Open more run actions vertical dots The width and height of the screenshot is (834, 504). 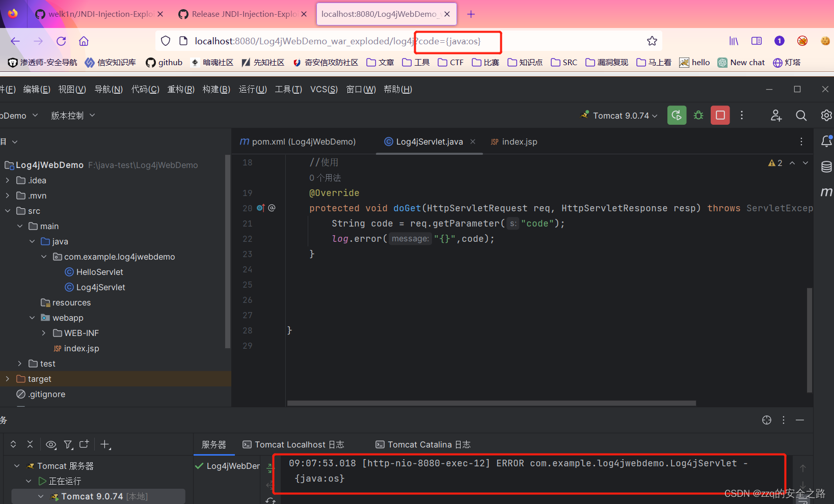pos(742,116)
